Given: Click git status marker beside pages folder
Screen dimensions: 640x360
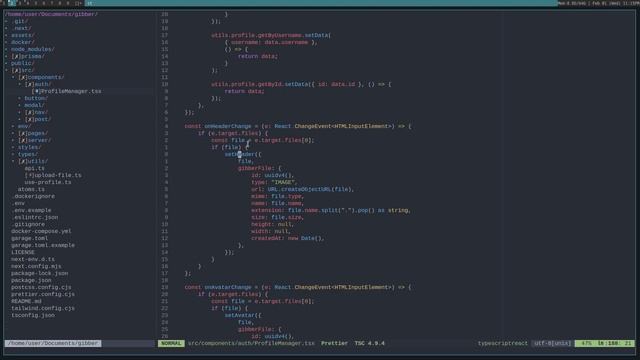Looking at the screenshot, I should pyautogui.click(x=22, y=133).
